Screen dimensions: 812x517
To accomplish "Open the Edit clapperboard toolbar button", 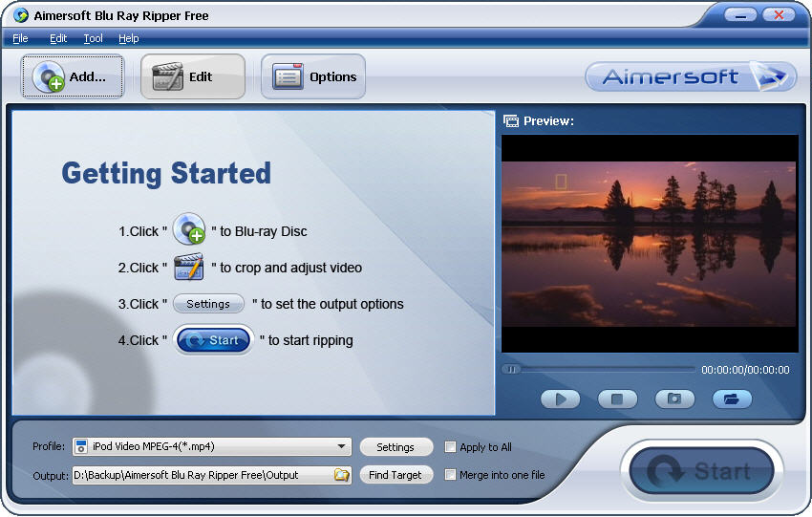I will tap(193, 76).
